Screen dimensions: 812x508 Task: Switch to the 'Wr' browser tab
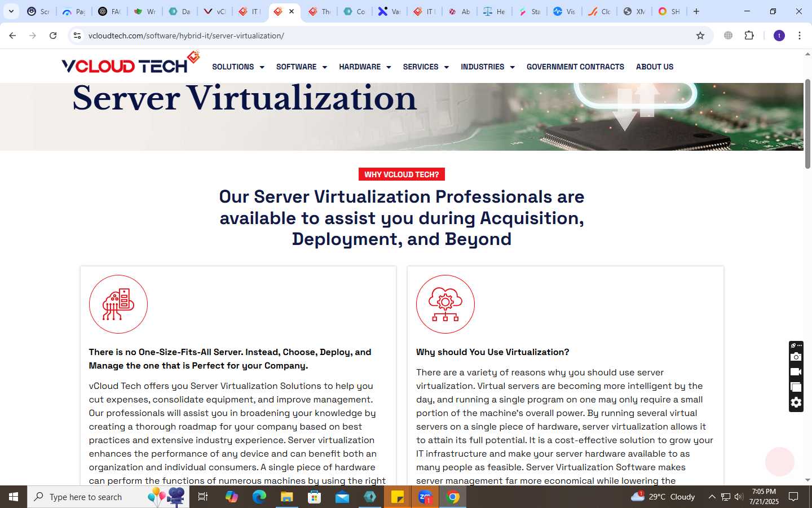click(144, 11)
